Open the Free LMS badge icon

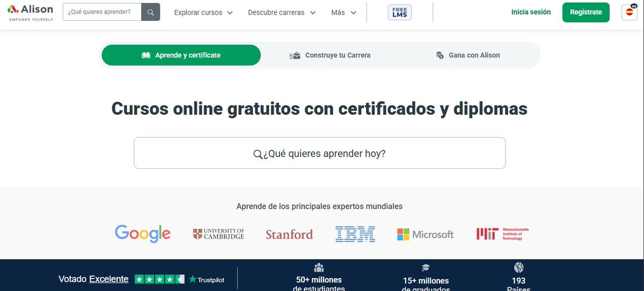[x=400, y=12]
